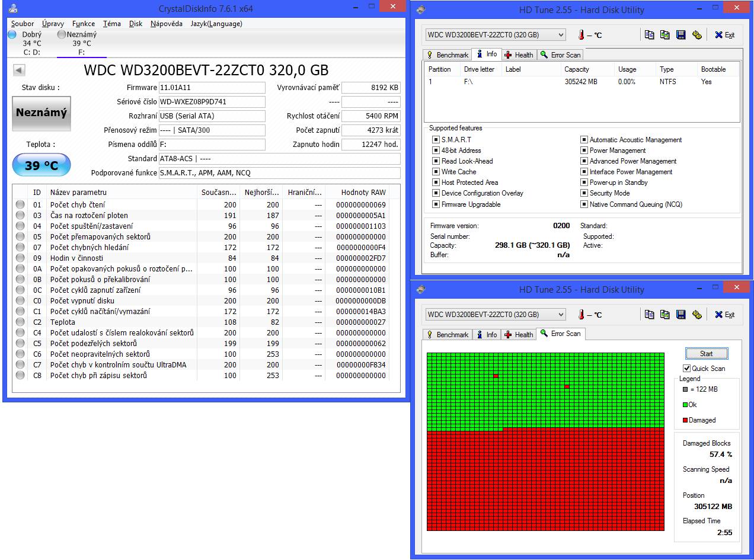Click thermometer icon in Error Scan window
The image size is (754, 560).
[x=582, y=315]
